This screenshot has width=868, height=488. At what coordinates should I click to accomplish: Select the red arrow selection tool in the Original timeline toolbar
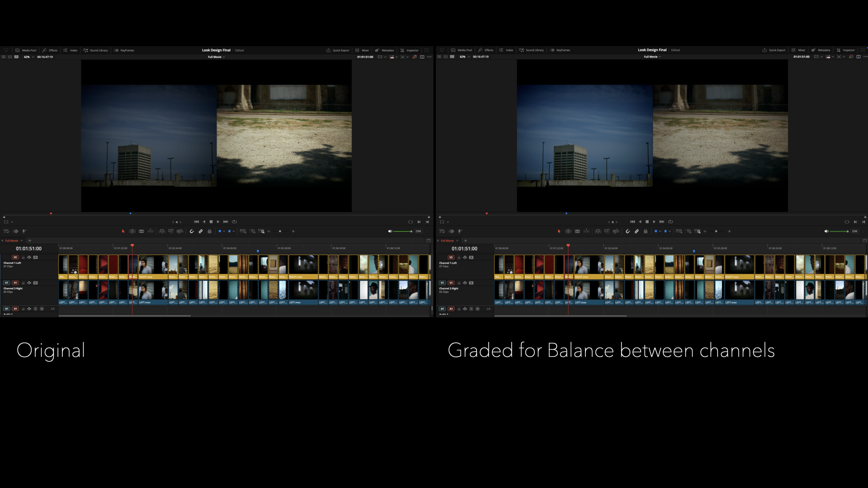[123, 231]
